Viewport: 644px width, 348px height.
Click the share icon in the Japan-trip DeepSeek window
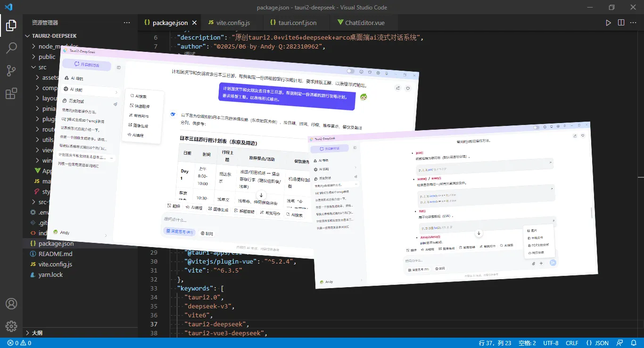pos(398,88)
